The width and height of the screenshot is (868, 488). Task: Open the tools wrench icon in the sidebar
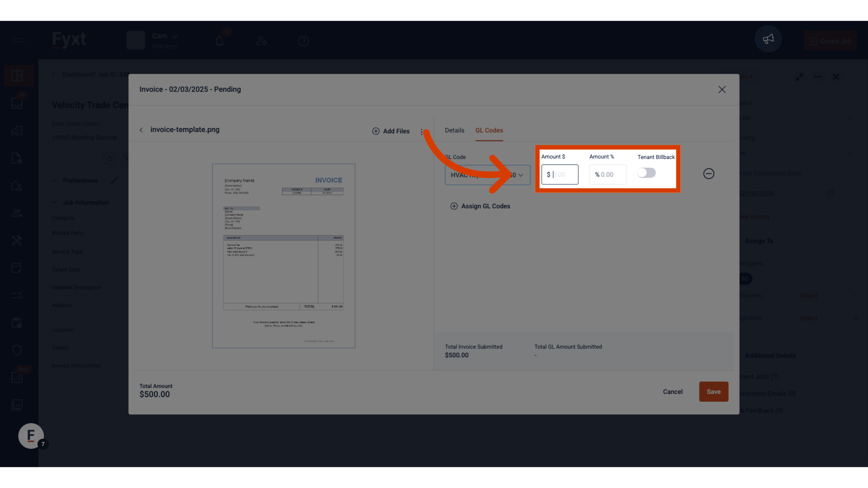click(17, 240)
